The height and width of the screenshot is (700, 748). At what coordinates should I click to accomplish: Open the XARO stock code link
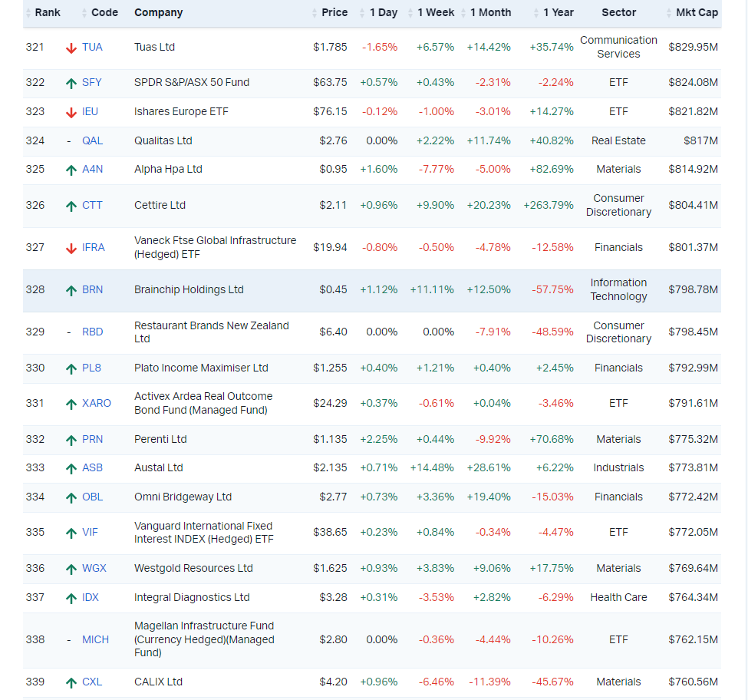click(97, 403)
